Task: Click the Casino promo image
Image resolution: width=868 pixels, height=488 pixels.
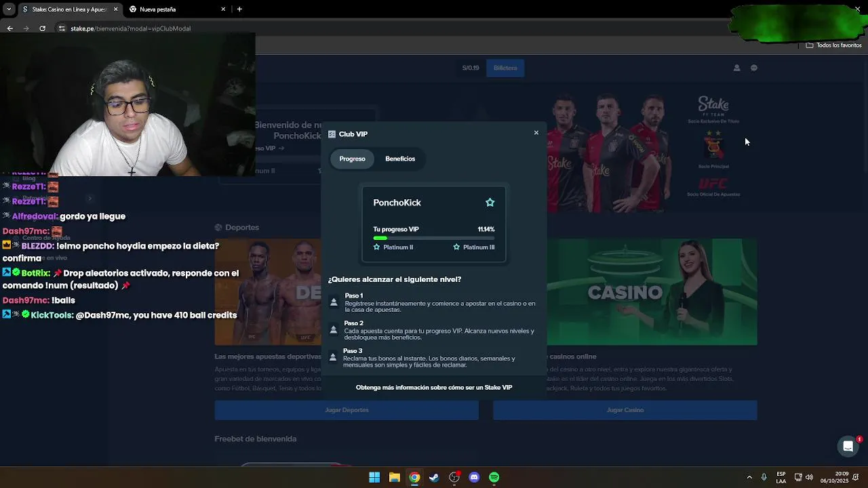Action: [x=652, y=292]
